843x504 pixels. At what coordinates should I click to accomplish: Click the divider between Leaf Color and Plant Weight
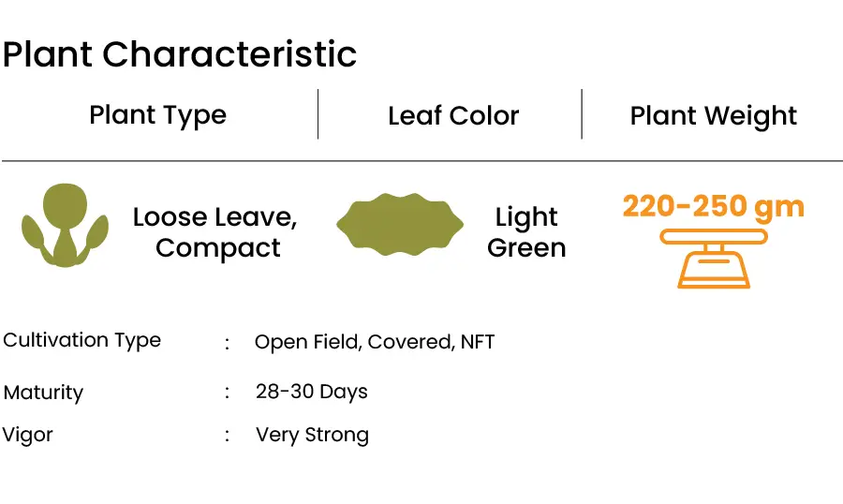[x=582, y=114]
